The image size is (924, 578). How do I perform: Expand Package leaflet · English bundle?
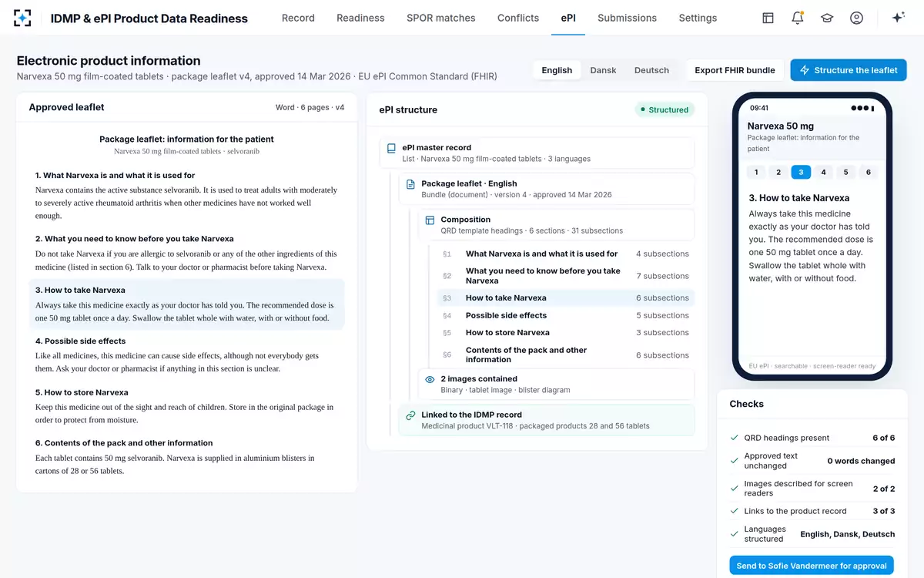(547, 189)
